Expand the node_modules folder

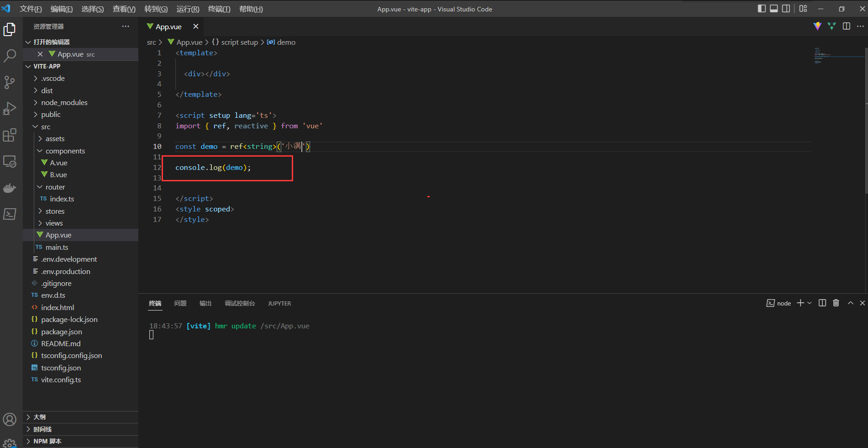(x=64, y=103)
